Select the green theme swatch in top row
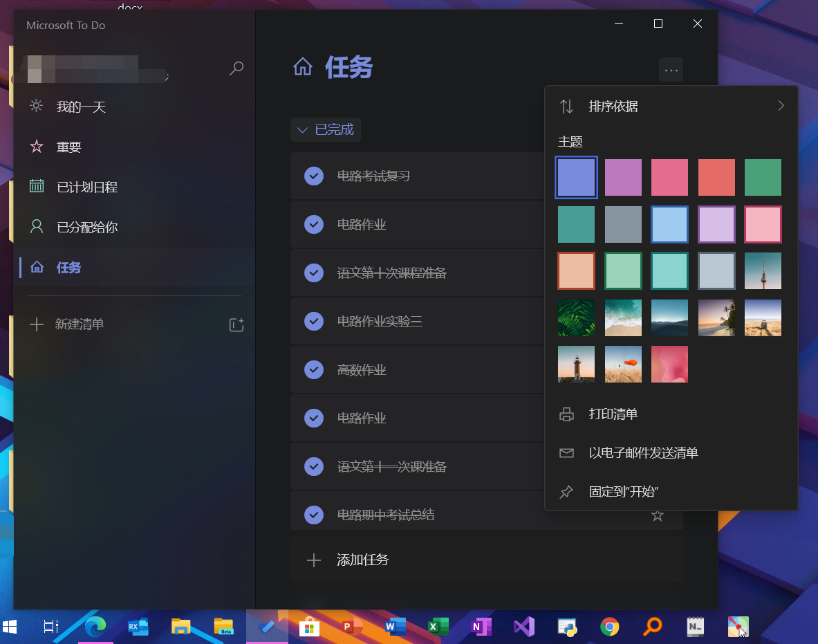The width and height of the screenshot is (818, 644). 763,178
